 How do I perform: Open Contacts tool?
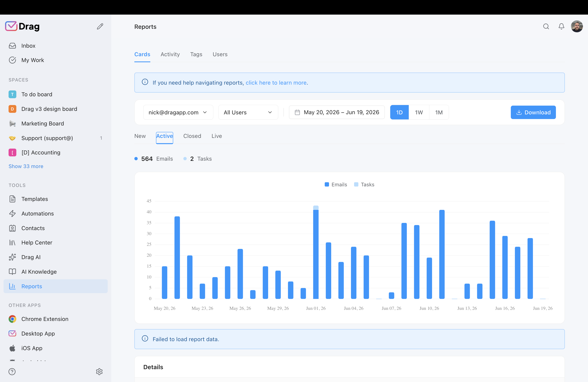pos(56,228)
